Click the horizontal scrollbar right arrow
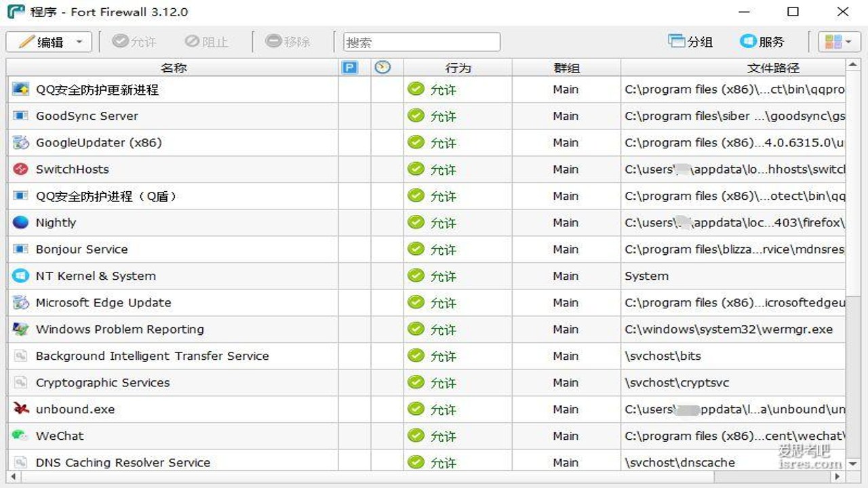 point(839,477)
